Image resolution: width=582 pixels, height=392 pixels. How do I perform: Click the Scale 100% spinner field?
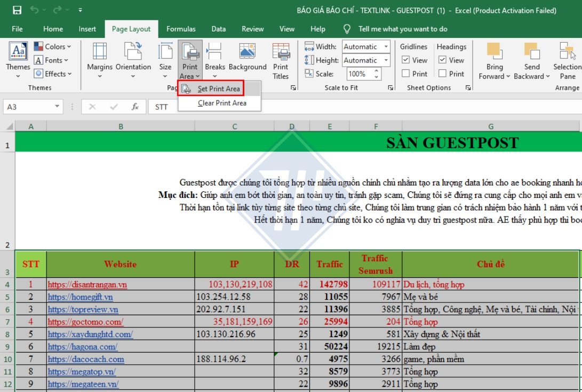tap(364, 74)
